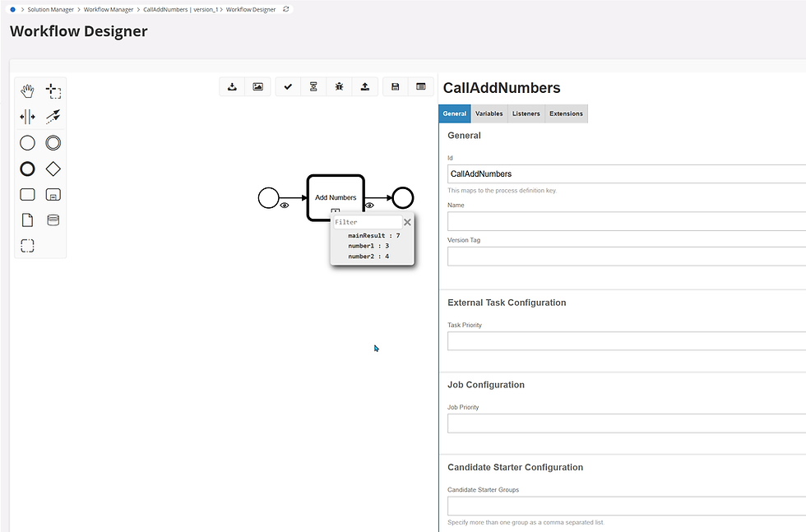806x532 pixels.
Task: Activate the create/remove space tool
Action: 27,117
